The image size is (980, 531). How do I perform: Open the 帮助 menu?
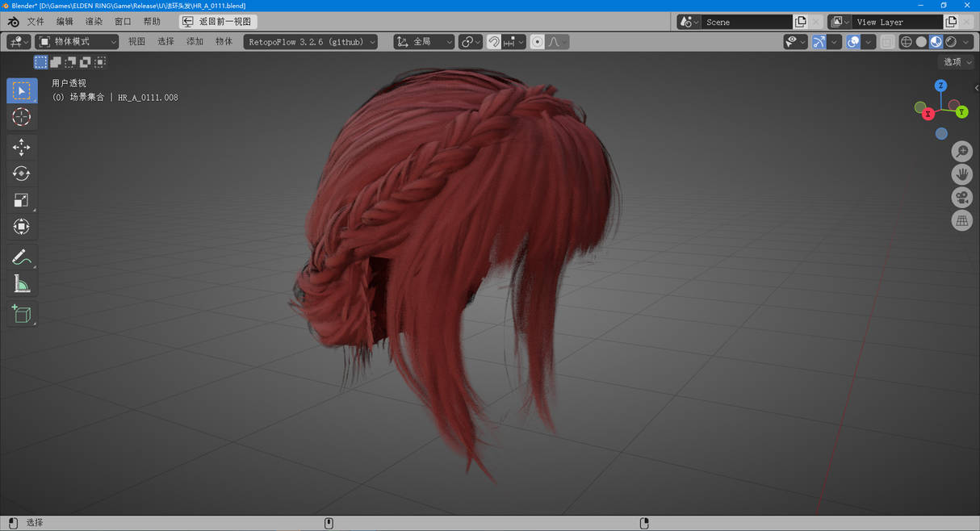[152, 22]
